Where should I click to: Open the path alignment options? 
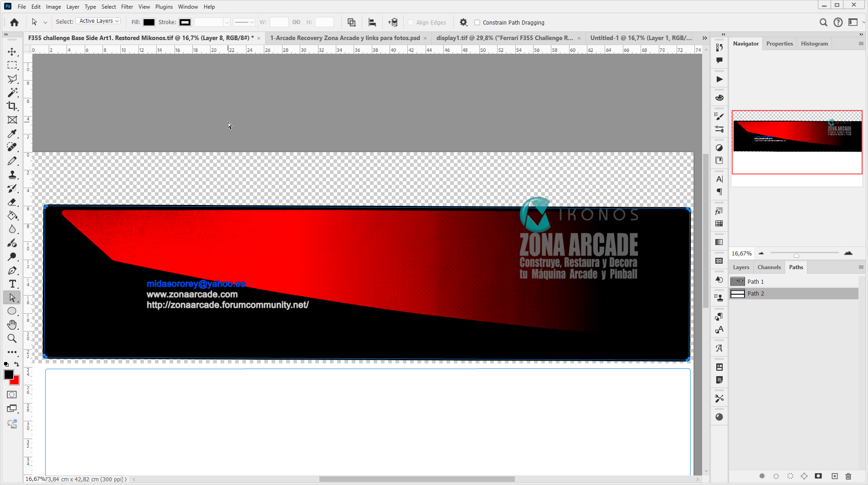[x=372, y=22]
